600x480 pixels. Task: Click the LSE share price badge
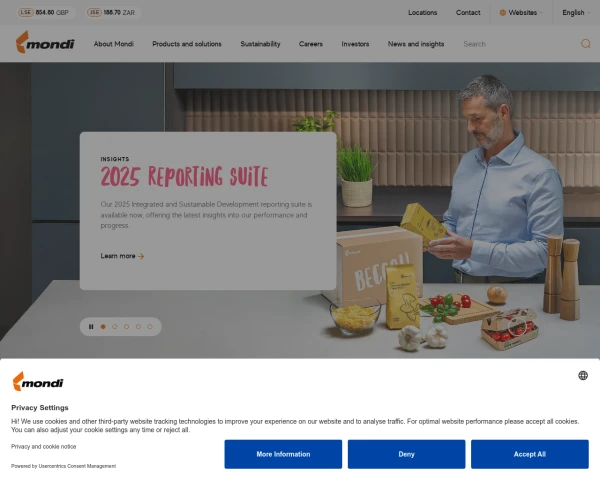point(44,12)
